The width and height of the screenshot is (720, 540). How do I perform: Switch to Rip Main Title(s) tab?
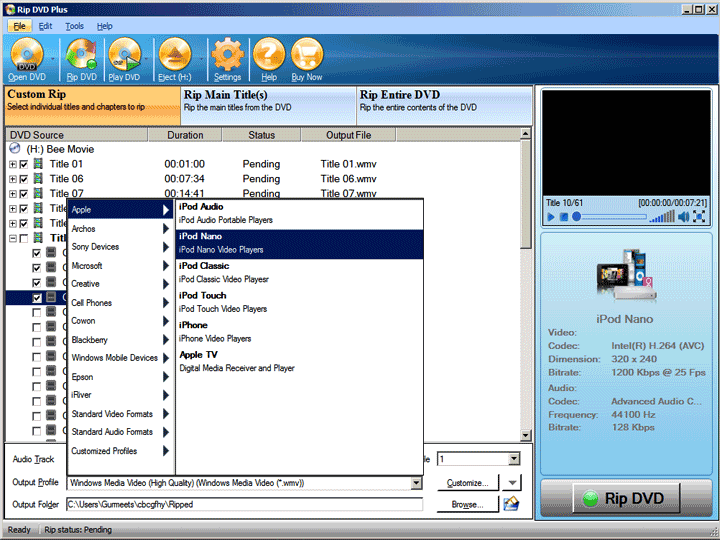(269, 106)
